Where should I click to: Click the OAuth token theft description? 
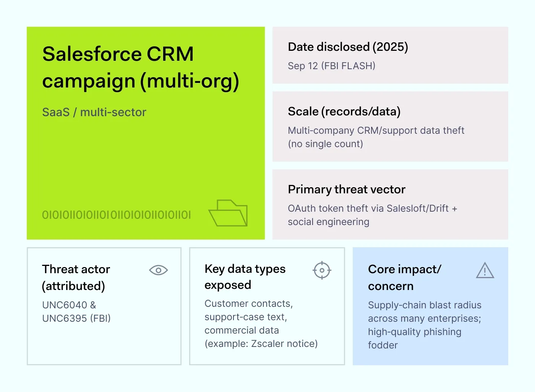point(372,215)
